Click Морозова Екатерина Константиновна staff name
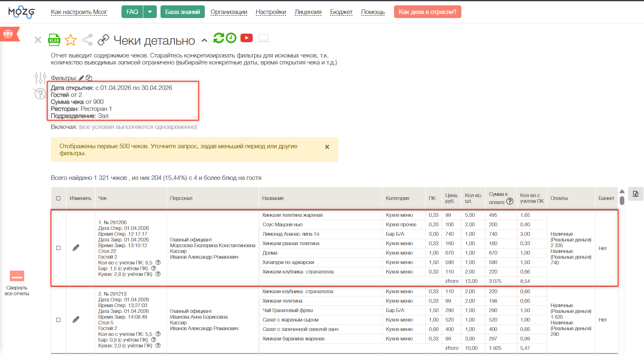Viewport: 644px width, 356px height. click(x=213, y=246)
